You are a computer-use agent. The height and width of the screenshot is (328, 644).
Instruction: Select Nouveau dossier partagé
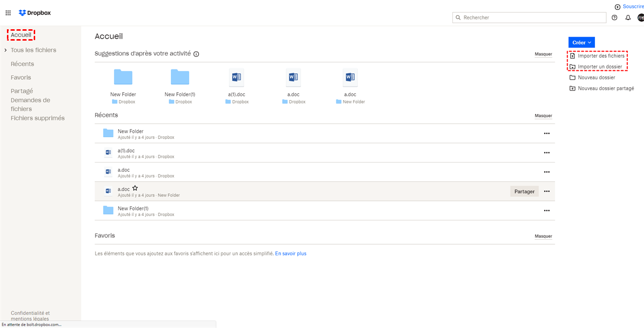[x=605, y=89]
